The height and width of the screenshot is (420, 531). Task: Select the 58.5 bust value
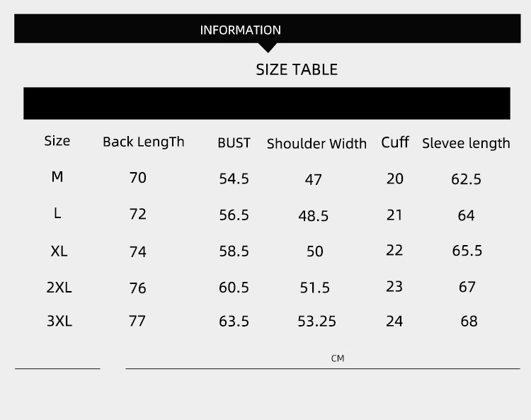(234, 251)
